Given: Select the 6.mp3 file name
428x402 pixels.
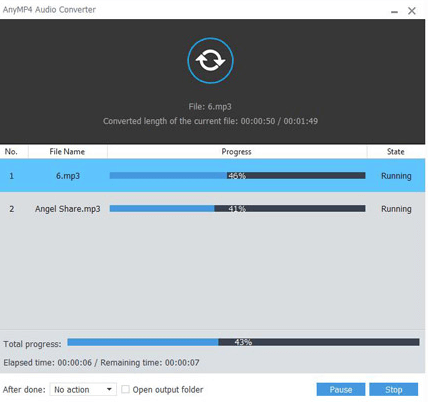Looking at the screenshot, I should point(68,176).
